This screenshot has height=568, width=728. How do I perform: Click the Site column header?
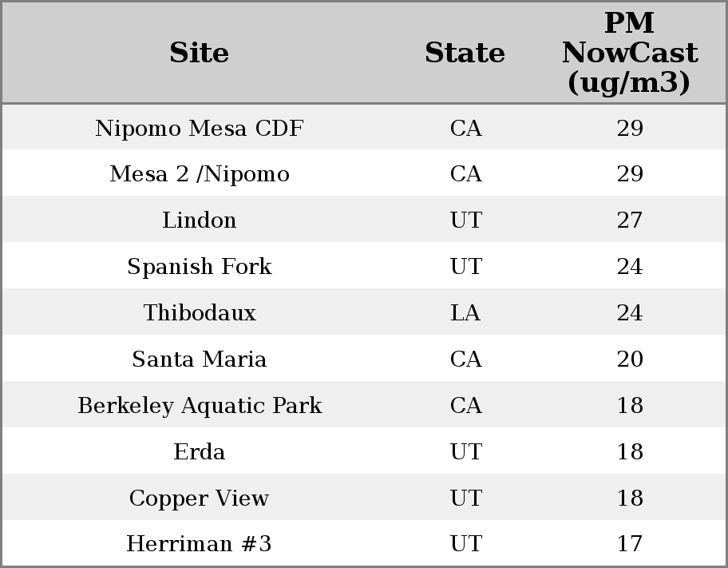coord(199,54)
